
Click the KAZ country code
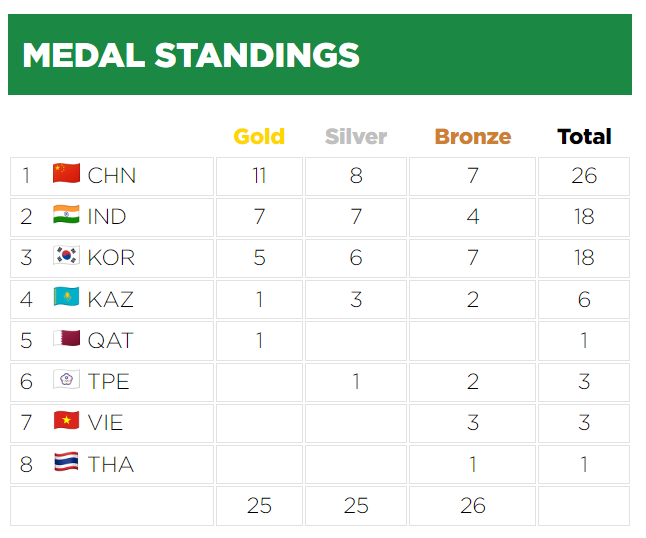coord(111,299)
